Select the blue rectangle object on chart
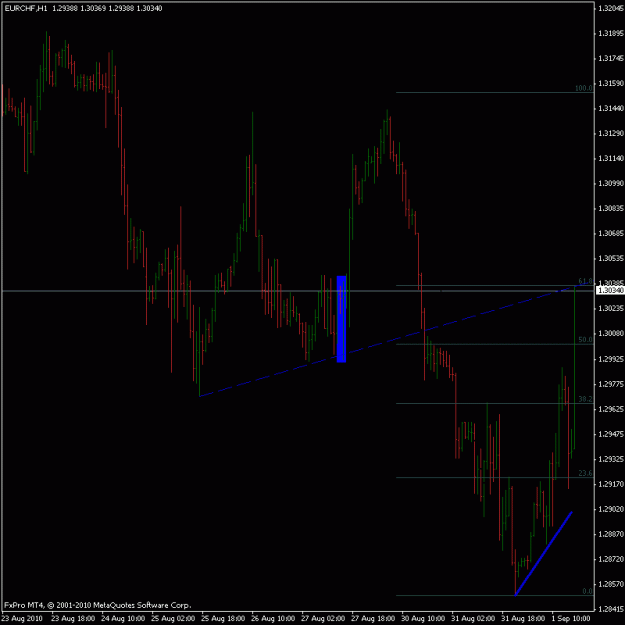The width and height of the screenshot is (625, 625). [341, 319]
